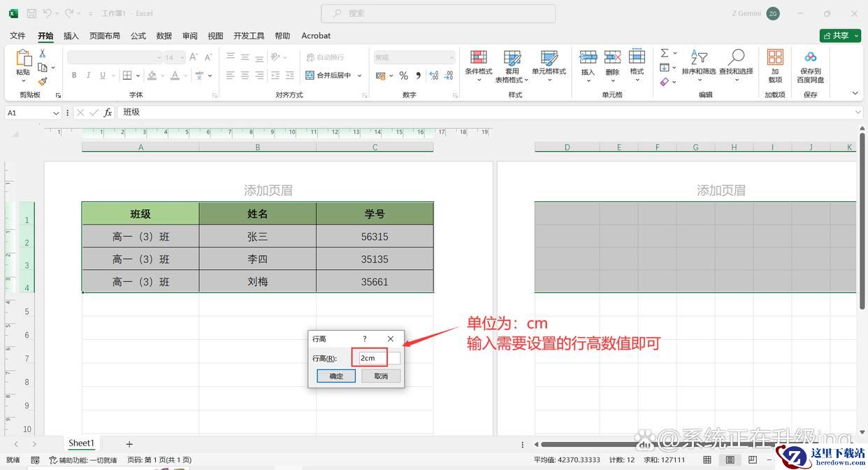Click 取消 to cancel the dialog

[381, 376]
